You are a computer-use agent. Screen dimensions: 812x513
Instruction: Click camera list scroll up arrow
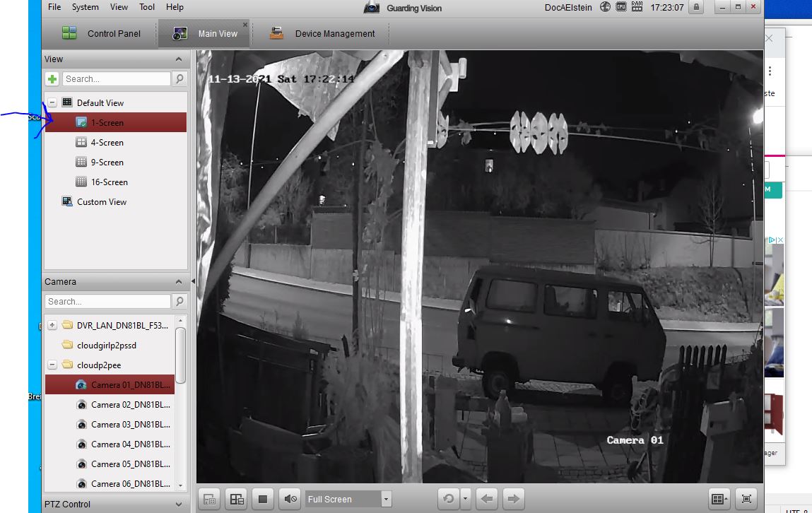coord(180,320)
